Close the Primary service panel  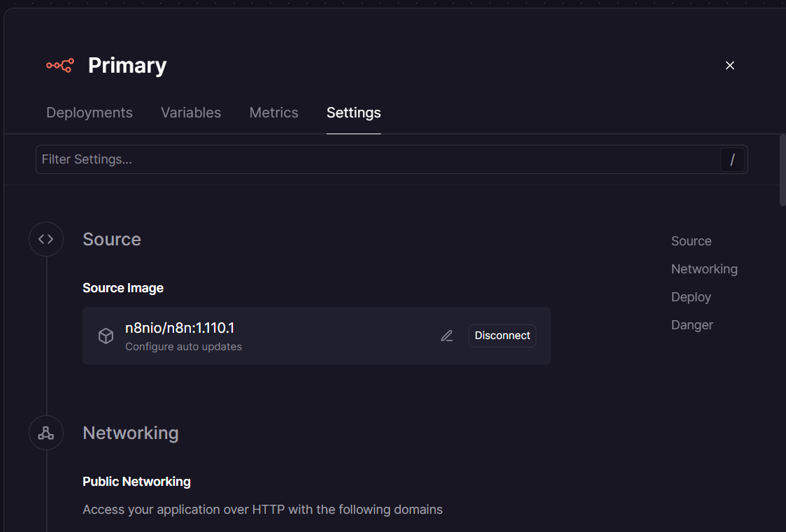(x=730, y=66)
